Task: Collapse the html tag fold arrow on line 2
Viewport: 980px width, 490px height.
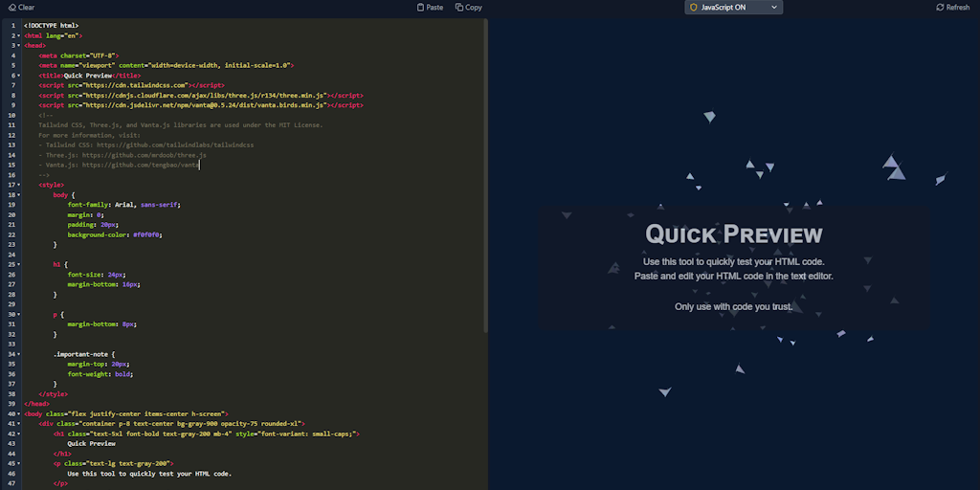Action: (x=18, y=35)
